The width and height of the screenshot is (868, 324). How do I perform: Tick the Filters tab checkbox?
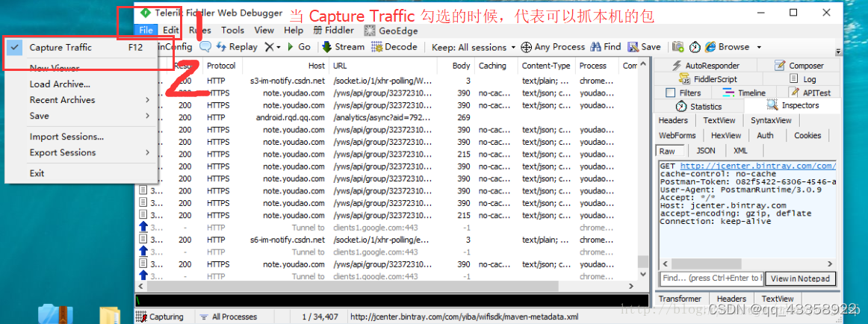tap(670, 93)
